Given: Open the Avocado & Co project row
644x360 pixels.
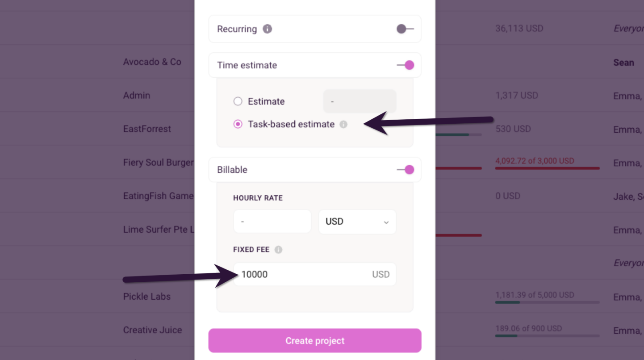Looking at the screenshot, I should pyautogui.click(x=152, y=62).
